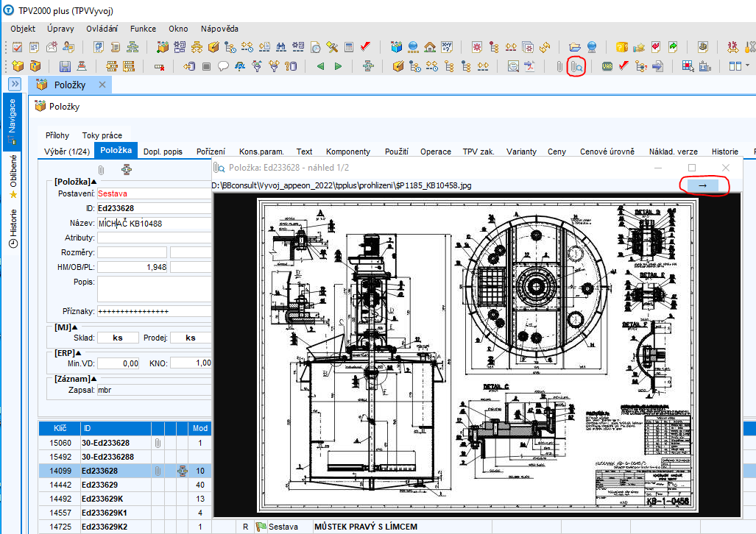Click the checklist icon with red tick

[x=18, y=47]
